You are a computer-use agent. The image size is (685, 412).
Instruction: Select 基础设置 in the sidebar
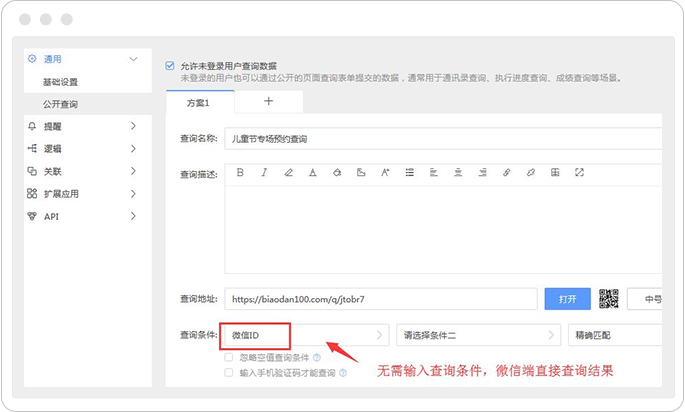(x=60, y=82)
